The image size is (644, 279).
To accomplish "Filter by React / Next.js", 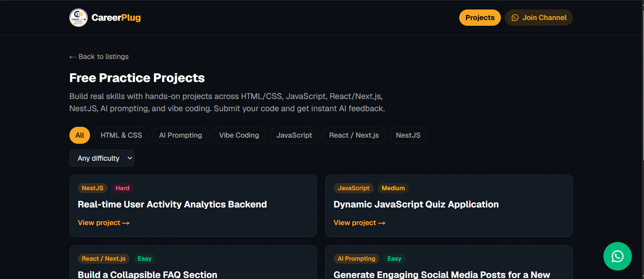I will [x=354, y=135].
